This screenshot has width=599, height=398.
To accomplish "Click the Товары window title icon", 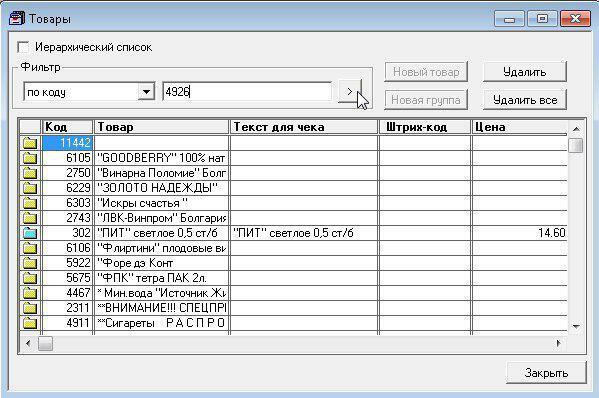I will 17,18.
